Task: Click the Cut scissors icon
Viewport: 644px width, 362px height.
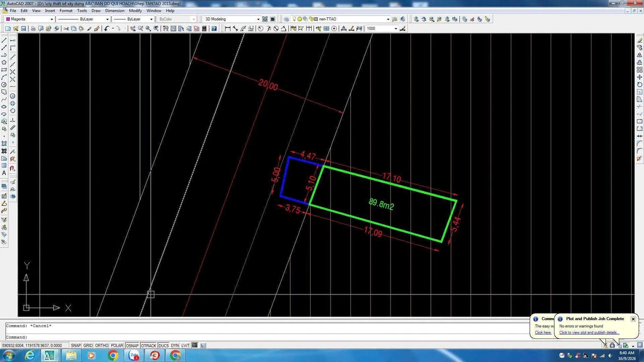Action: coord(66,28)
